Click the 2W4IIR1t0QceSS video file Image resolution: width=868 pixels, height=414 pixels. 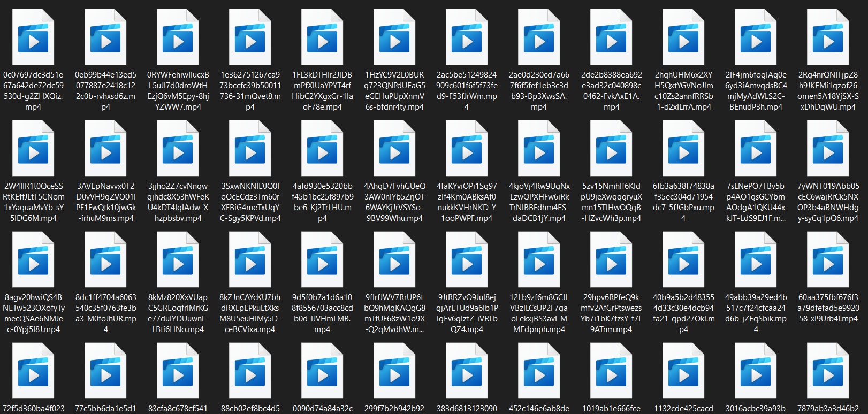(x=33, y=149)
